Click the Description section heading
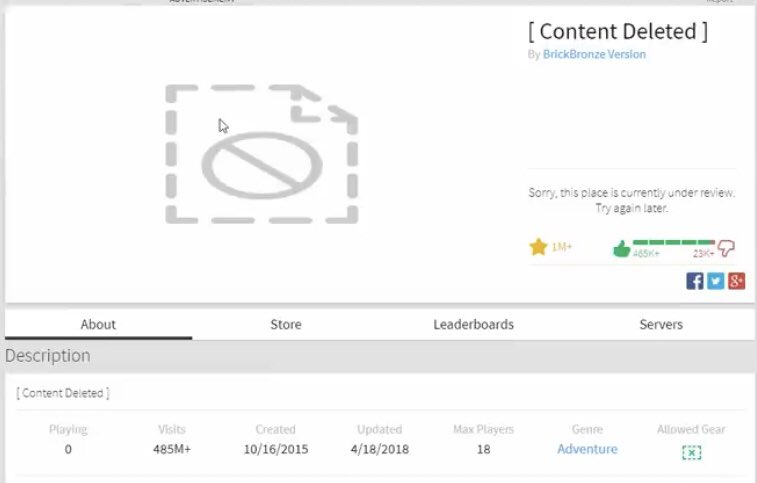The height and width of the screenshot is (483, 757). (x=48, y=356)
